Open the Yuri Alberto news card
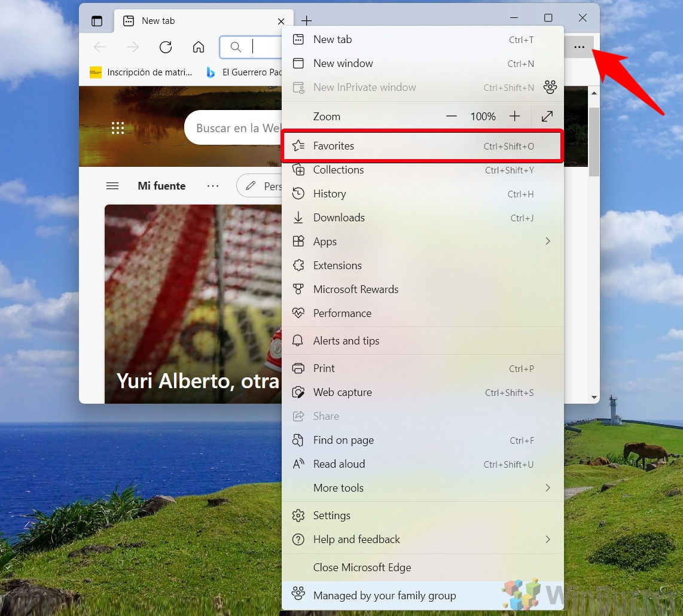The height and width of the screenshot is (616, 683). pos(193,304)
